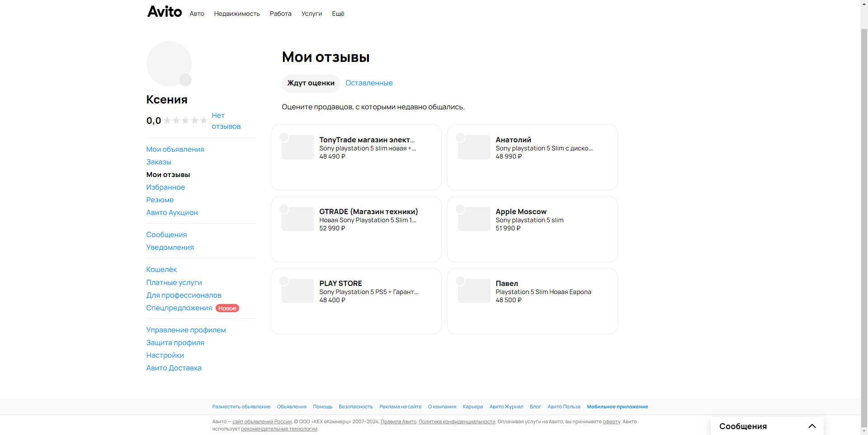Open footer link Безопасность
This screenshot has width=868, height=435.
356,407
